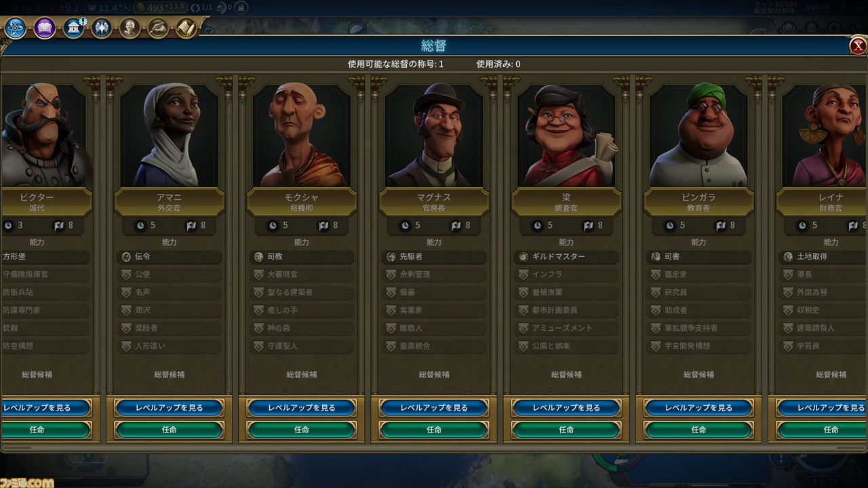Click 任命 button under マグナス
The image size is (868, 488).
(434, 430)
